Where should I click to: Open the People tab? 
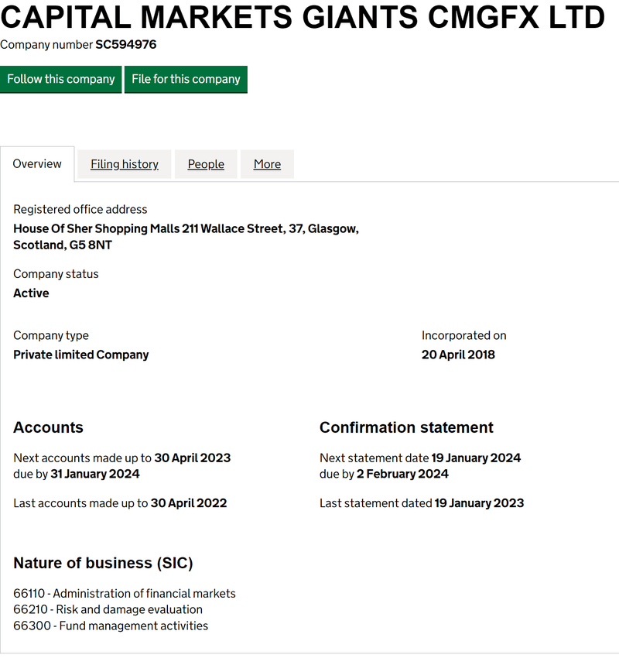coord(206,164)
